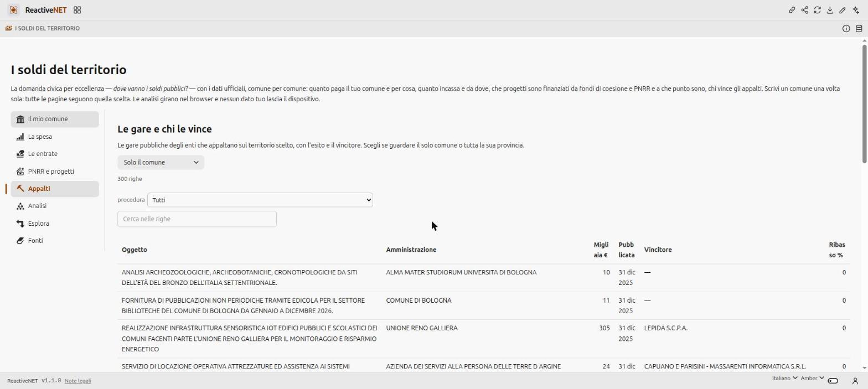Open the Solo il comune dropdown
The height and width of the screenshot is (389, 868).
click(x=161, y=162)
